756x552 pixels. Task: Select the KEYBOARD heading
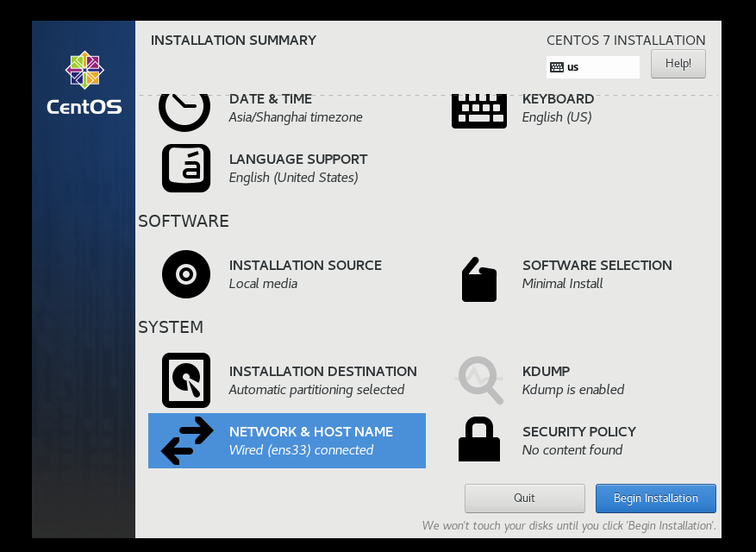click(558, 99)
